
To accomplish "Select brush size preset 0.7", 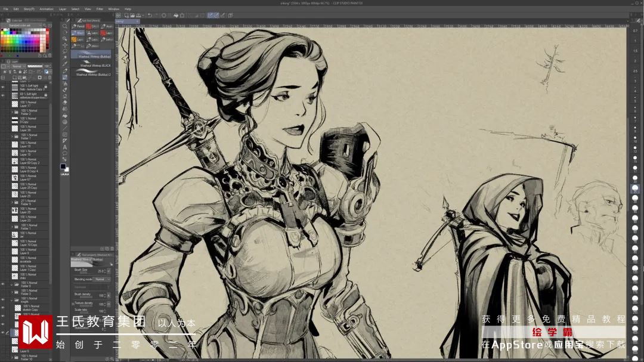I will click(636, 30).
